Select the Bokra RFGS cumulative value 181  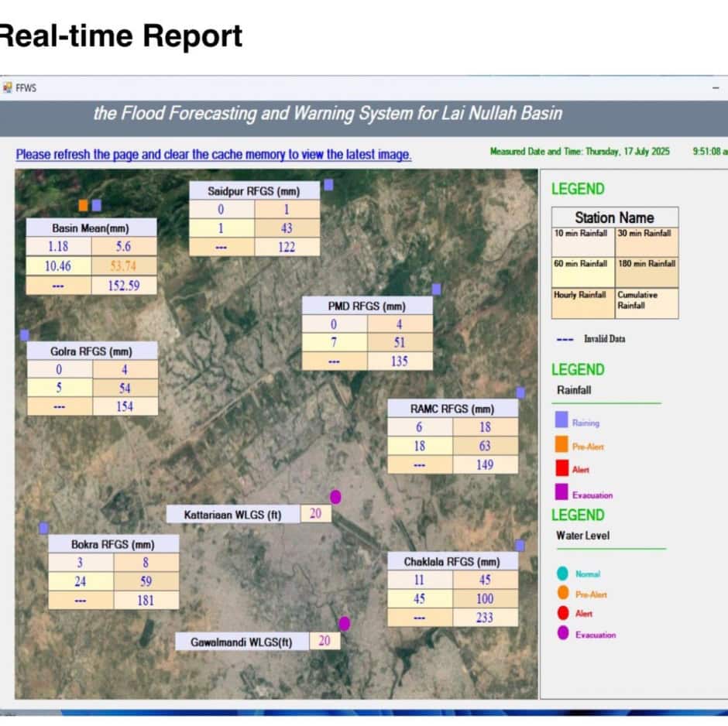tap(146, 600)
